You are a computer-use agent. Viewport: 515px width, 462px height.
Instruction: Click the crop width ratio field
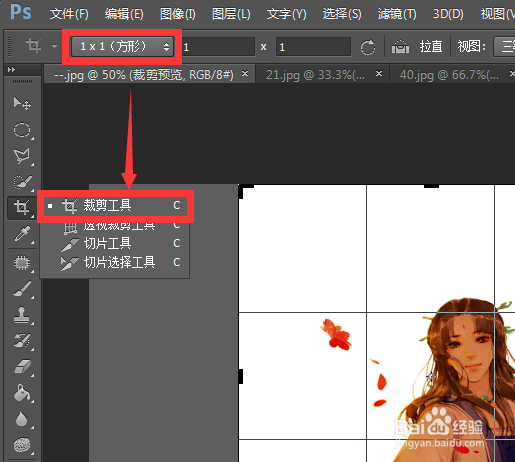[x=219, y=47]
